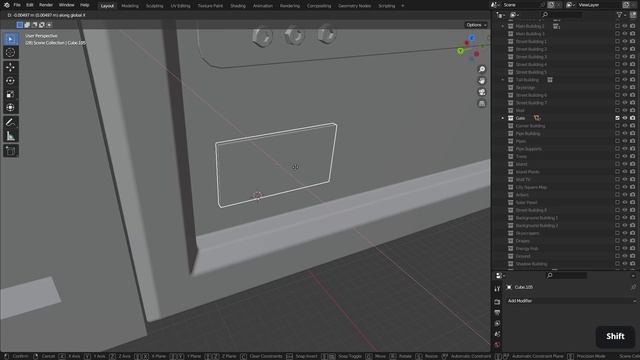Switch to the UV Editing workspace tab

pos(180,6)
